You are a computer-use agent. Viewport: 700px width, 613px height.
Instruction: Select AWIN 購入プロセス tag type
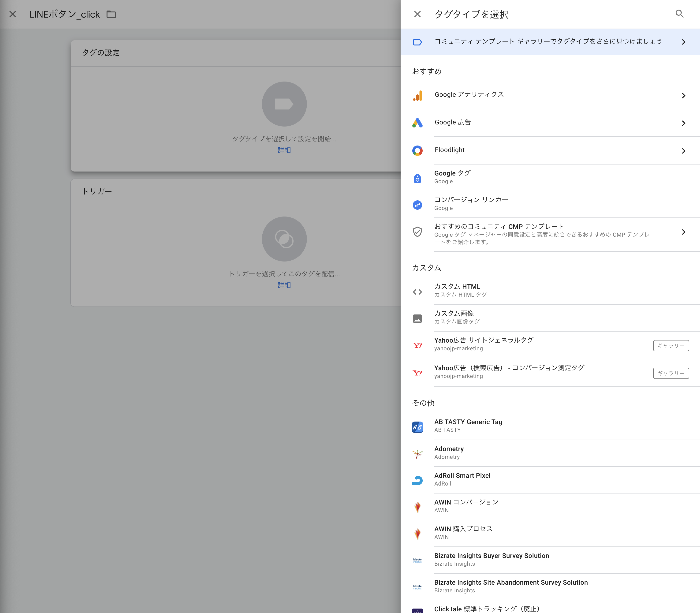[550, 533]
